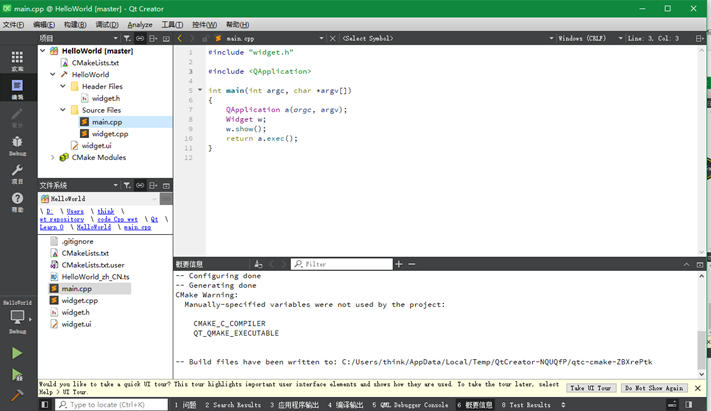Collapse the Source Files folder

coord(63,110)
